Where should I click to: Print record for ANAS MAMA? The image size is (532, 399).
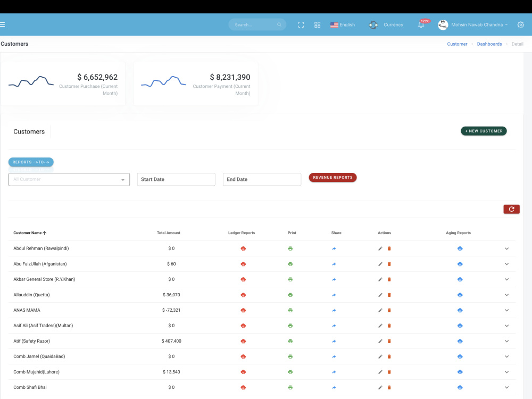point(290,311)
